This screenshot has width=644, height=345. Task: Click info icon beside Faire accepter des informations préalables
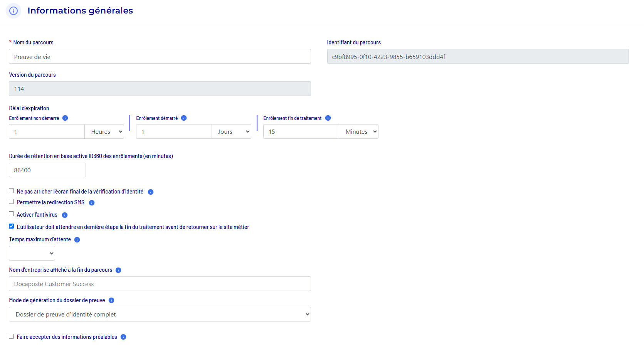[123, 337]
